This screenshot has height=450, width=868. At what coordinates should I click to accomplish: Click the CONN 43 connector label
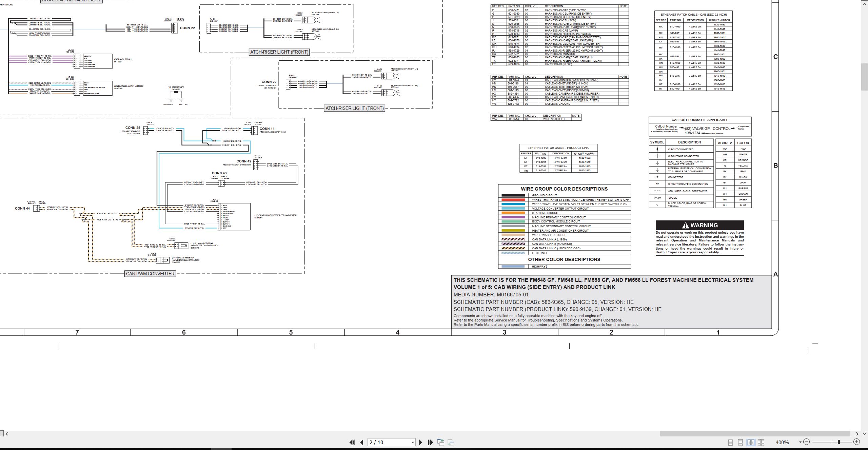point(219,173)
